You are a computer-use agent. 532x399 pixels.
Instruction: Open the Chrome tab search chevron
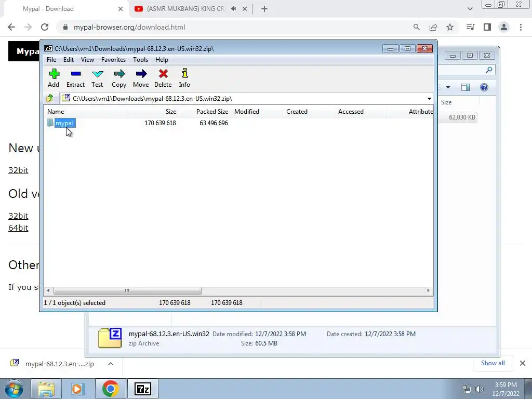pyautogui.click(x=470, y=9)
